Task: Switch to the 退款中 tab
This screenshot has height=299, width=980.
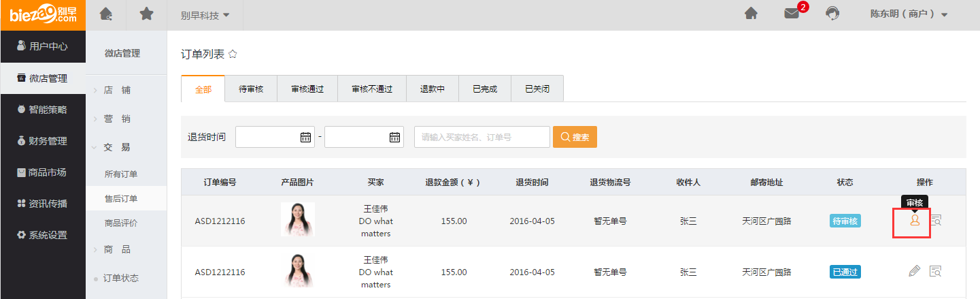Action: [x=433, y=89]
